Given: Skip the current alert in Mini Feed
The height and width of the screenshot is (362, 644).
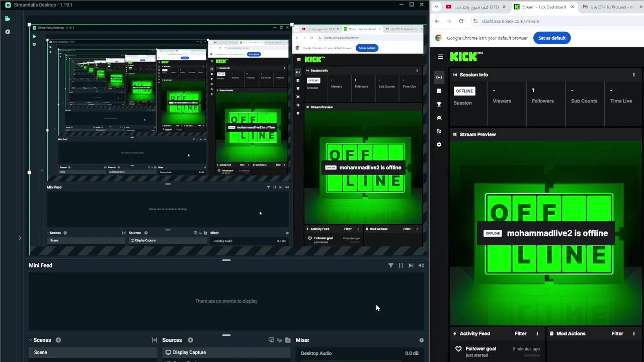Looking at the screenshot, I should 411,265.
